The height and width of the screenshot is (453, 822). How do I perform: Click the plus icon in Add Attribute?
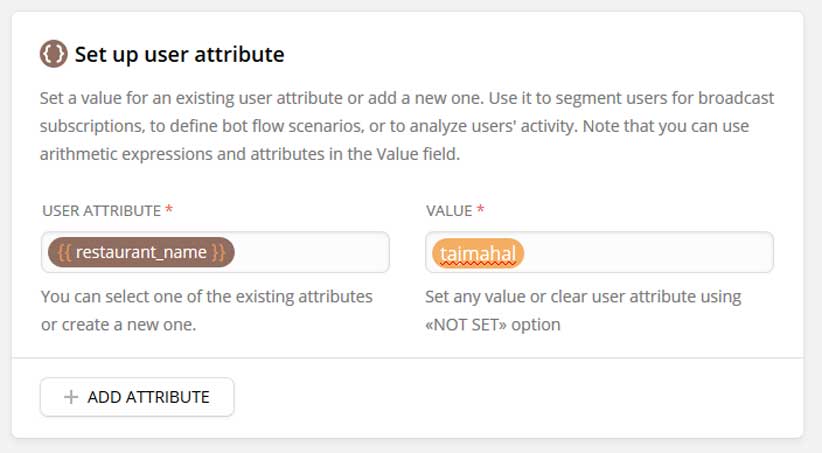[x=70, y=397]
